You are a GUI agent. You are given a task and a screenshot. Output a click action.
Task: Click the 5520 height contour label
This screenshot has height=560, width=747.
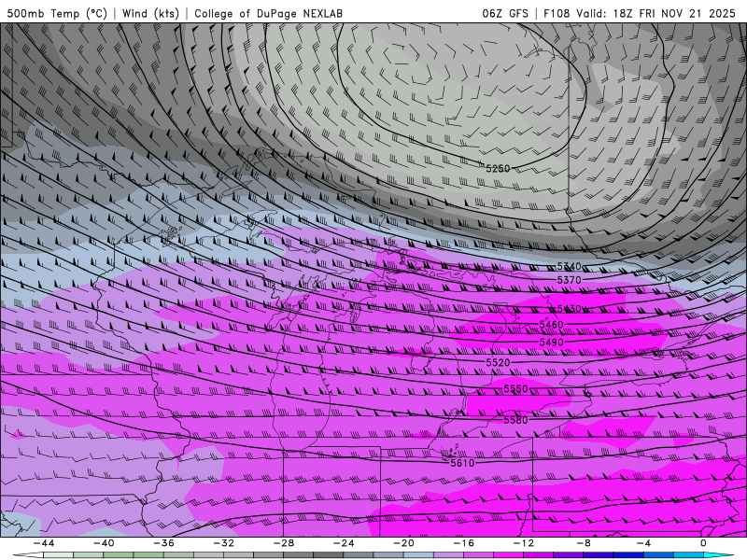click(x=498, y=362)
